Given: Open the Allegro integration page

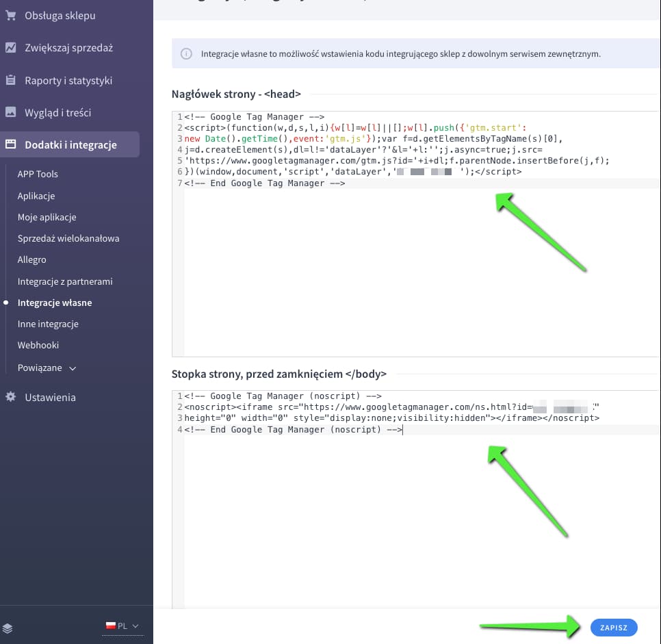Looking at the screenshot, I should coord(31,260).
